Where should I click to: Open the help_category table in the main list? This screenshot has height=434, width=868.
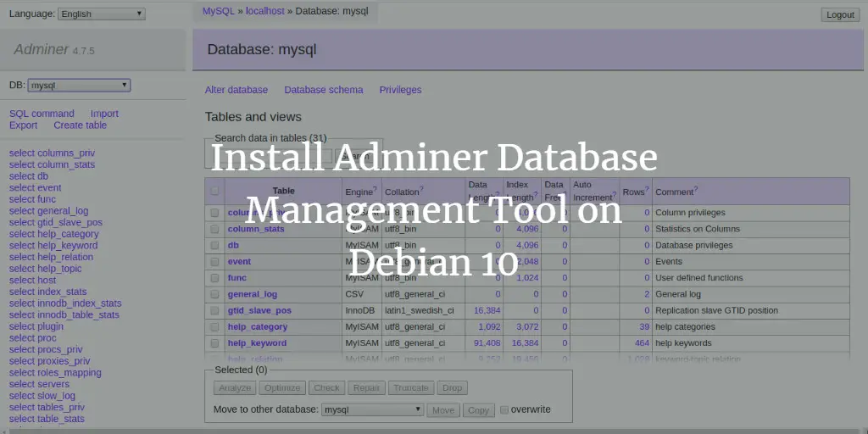pos(258,326)
